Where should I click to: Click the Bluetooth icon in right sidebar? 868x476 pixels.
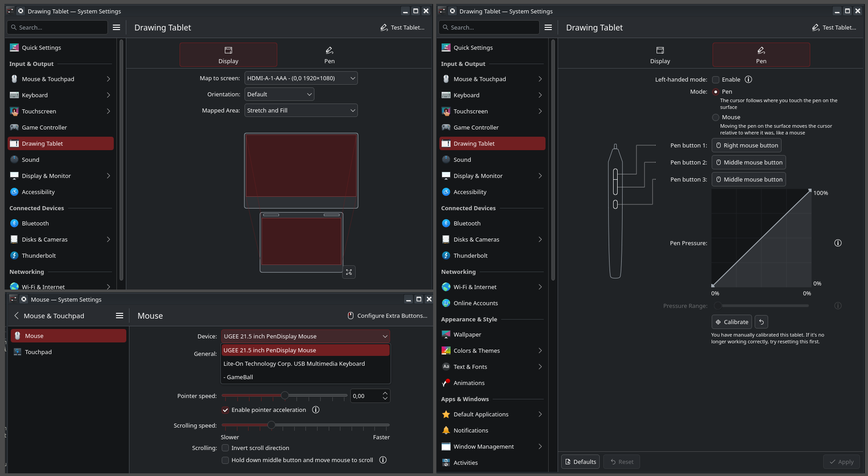click(446, 223)
